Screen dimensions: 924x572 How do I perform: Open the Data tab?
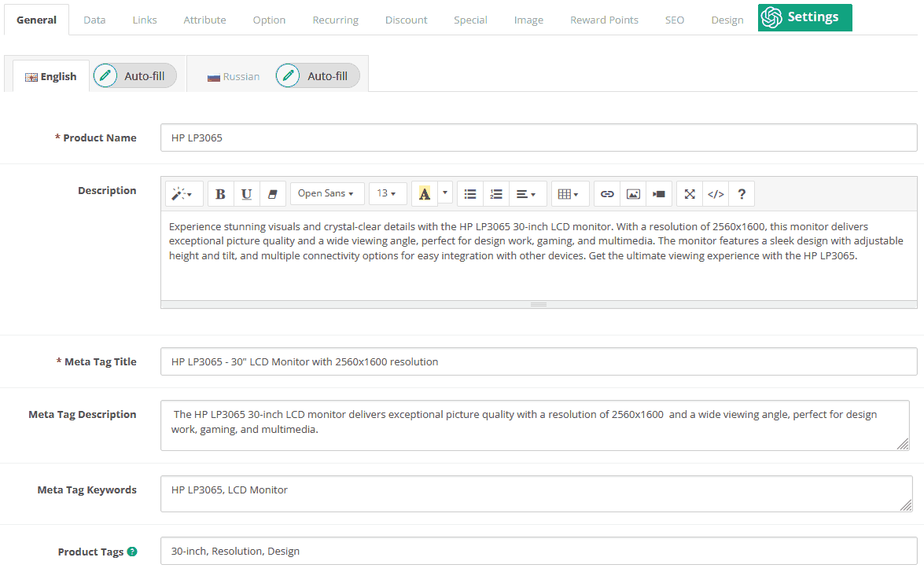pyautogui.click(x=94, y=20)
